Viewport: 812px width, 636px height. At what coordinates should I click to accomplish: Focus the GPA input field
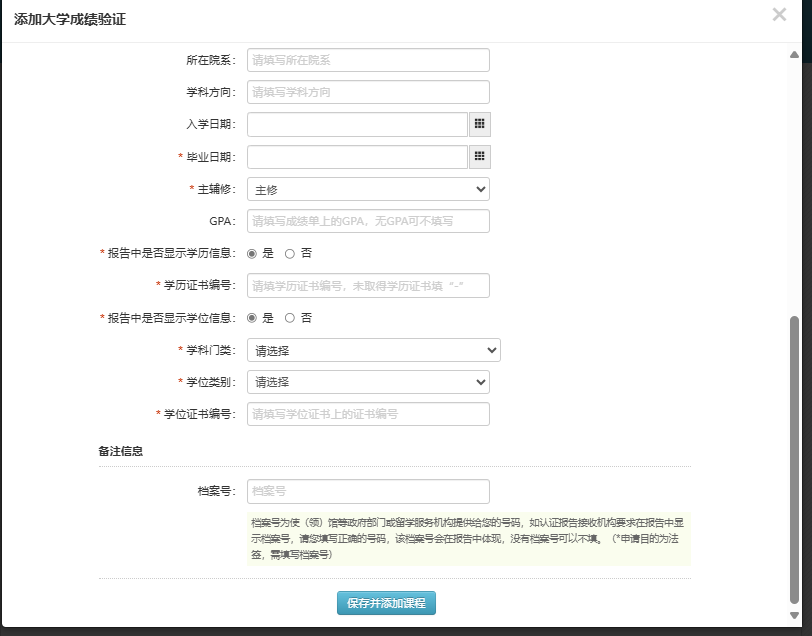tap(368, 221)
